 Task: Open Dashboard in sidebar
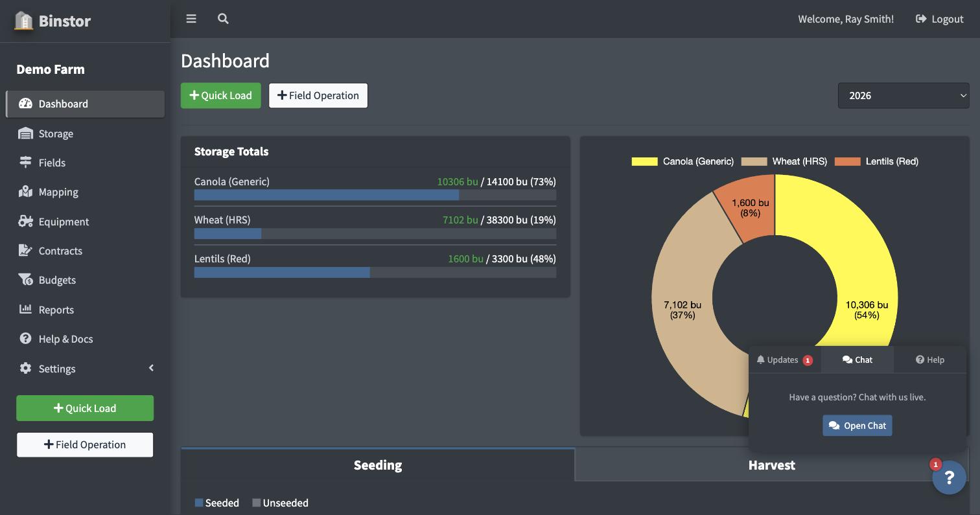tap(85, 104)
